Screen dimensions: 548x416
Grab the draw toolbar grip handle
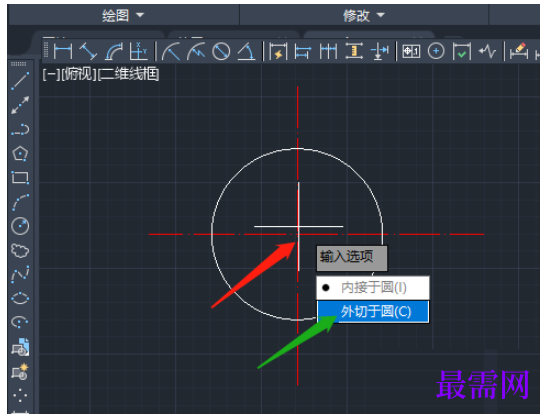coord(19,64)
